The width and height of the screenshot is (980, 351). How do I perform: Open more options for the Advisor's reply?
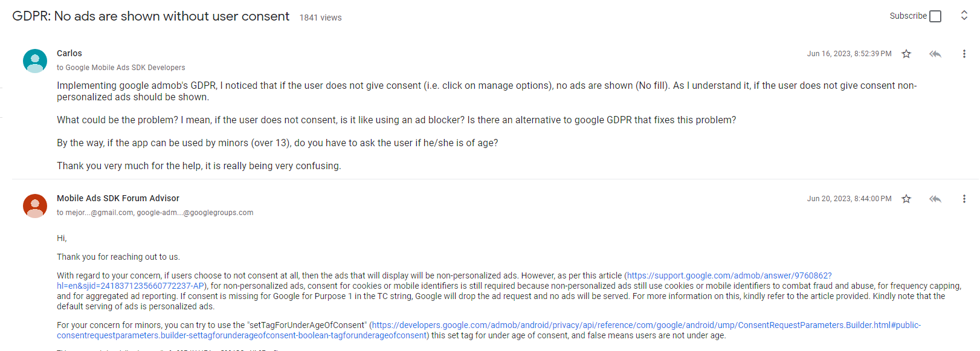[964, 198]
